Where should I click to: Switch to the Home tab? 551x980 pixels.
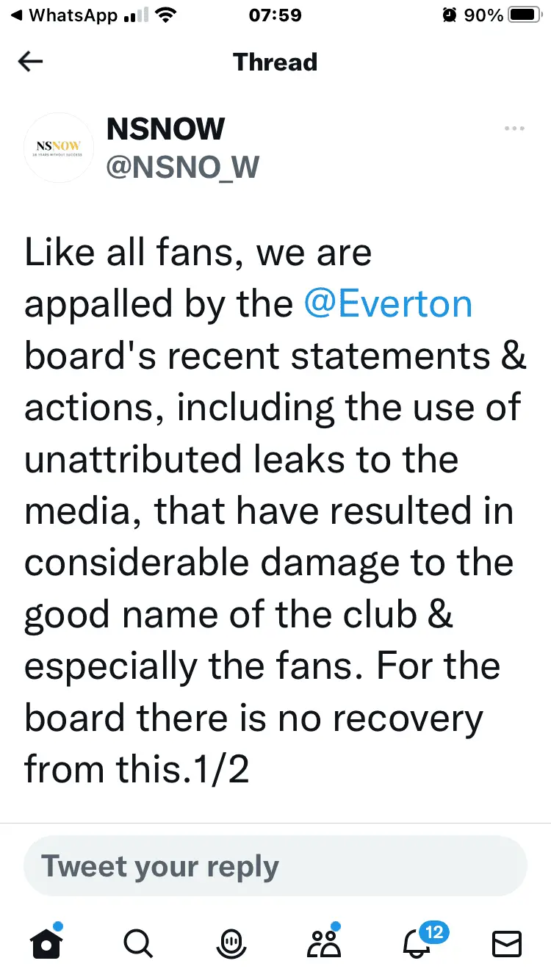coord(46,943)
